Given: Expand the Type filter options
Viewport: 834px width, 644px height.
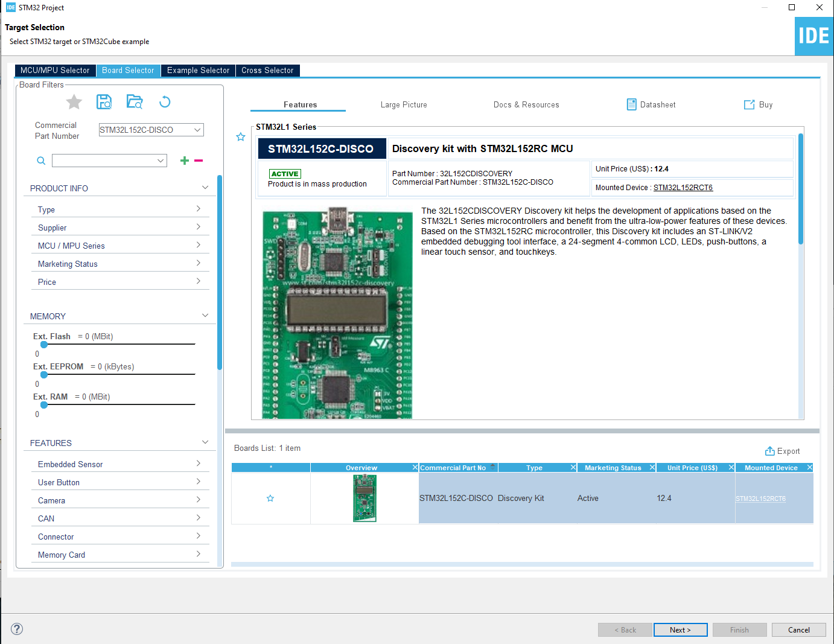Looking at the screenshot, I should pyautogui.click(x=198, y=209).
